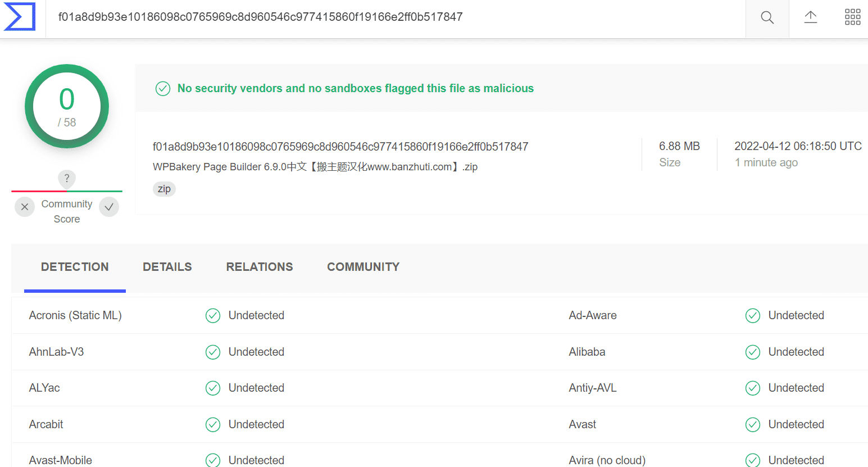Click the Undetected result for Avast
The height and width of the screenshot is (467, 868).
tap(796, 424)
